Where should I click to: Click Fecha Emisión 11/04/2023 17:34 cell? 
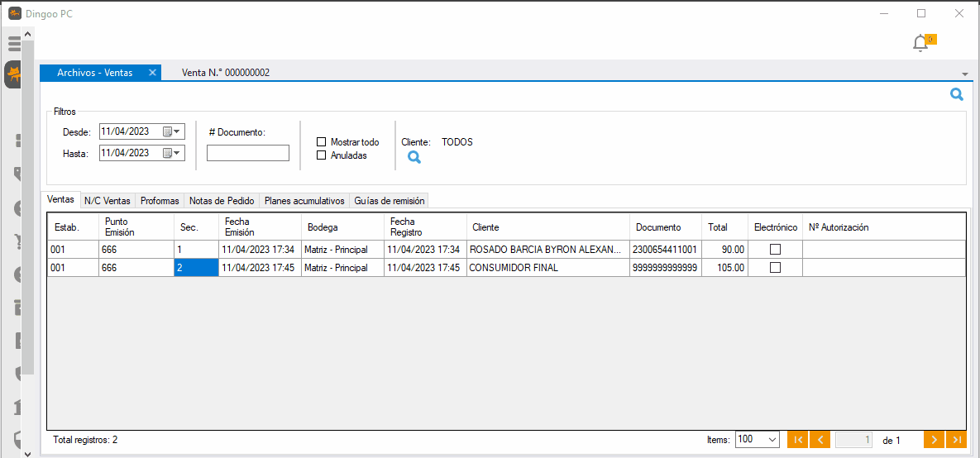tap(260, 250)
